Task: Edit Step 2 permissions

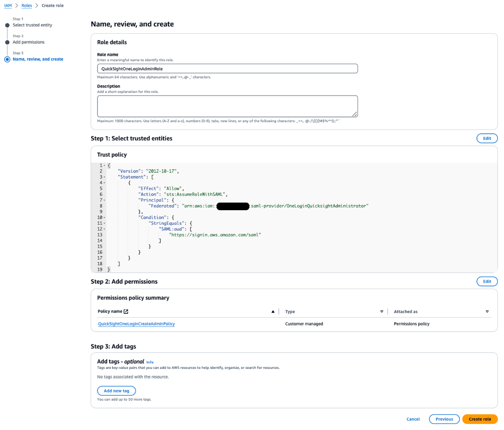Action: (x=487, y=282)
